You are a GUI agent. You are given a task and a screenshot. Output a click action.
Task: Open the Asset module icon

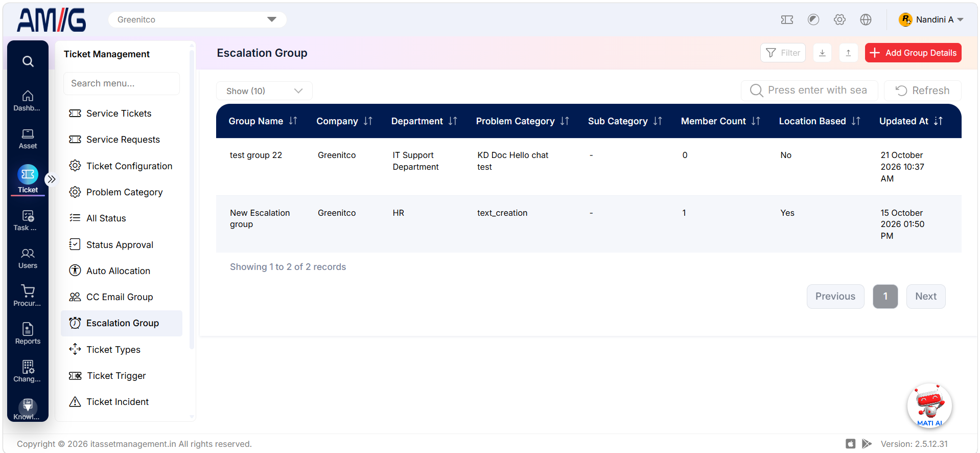28,139
